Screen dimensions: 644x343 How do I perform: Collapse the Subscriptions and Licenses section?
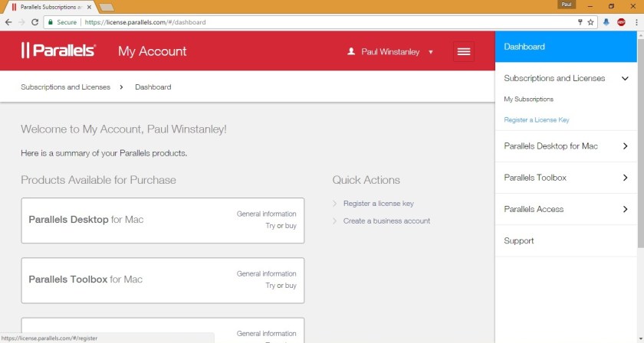[x=625, y=78]
